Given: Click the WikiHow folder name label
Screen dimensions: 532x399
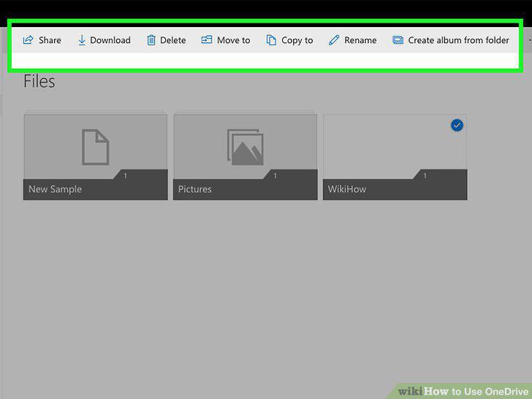Looking at the screenshot, I should pyautogui.click(x=346, y=189).
